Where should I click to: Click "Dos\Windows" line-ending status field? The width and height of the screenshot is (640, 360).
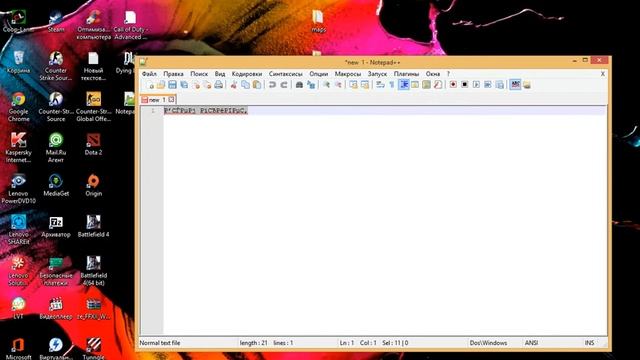[488, 343]
